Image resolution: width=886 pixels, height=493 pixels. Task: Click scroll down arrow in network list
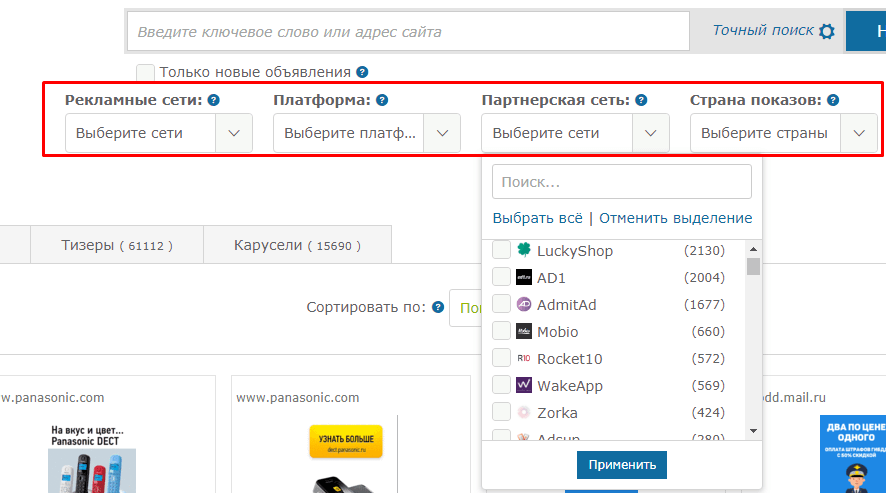753,431
